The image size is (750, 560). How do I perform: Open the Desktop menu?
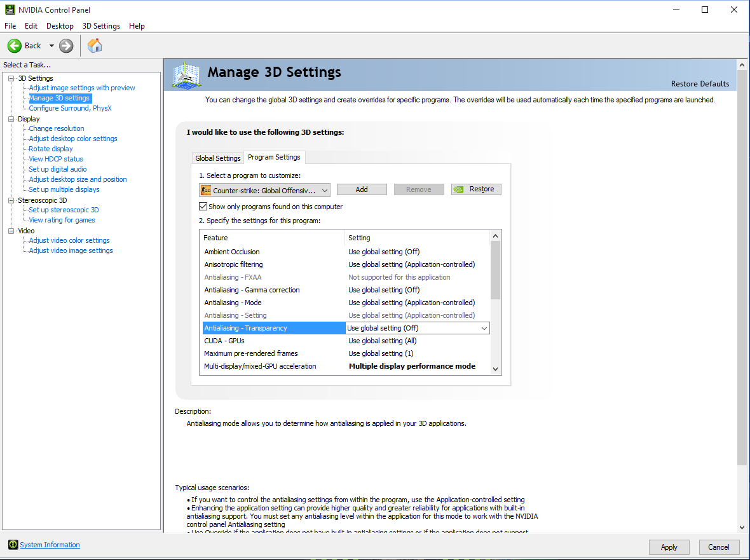(60, 26)
